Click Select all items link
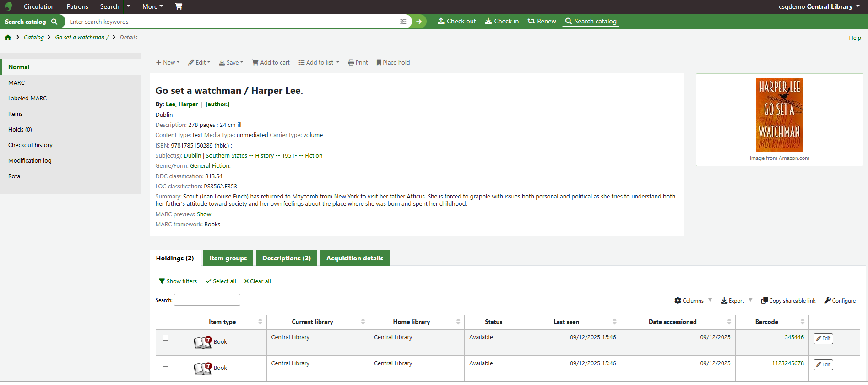 point(221,281)
